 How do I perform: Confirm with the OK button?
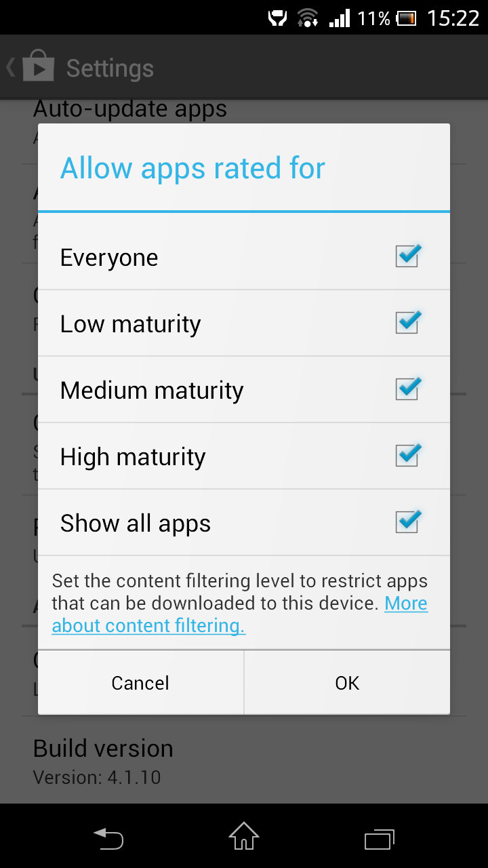point(347,683)
